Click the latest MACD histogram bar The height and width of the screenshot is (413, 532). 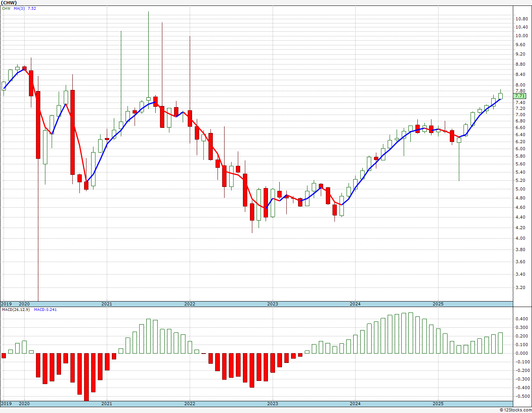[x=500, y=343]
